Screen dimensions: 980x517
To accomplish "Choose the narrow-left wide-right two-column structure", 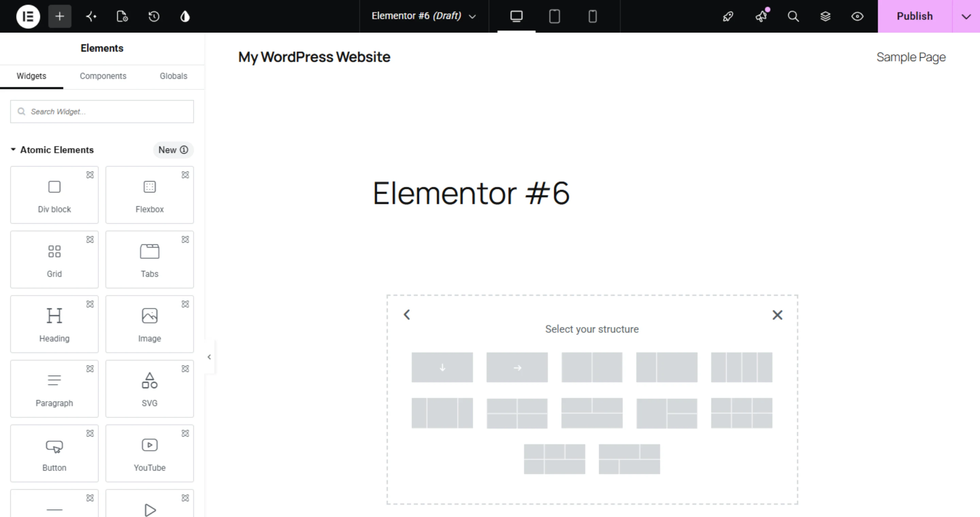I will [667, 367].
